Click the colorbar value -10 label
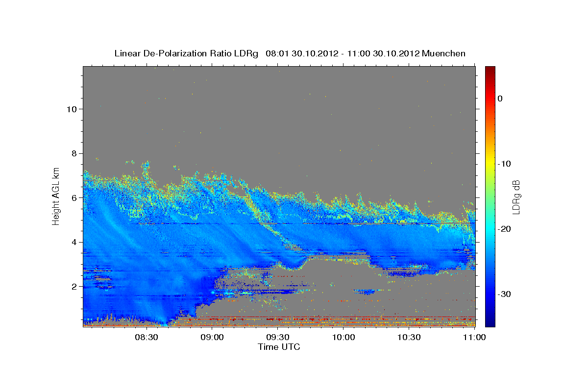 [505, 164]
